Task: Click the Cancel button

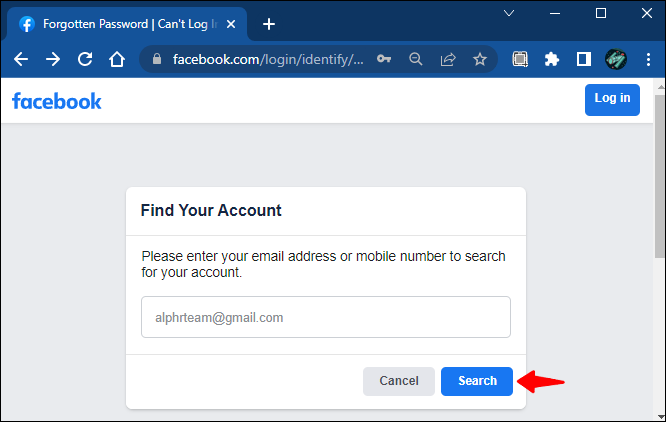Action: tap(399, 381)
